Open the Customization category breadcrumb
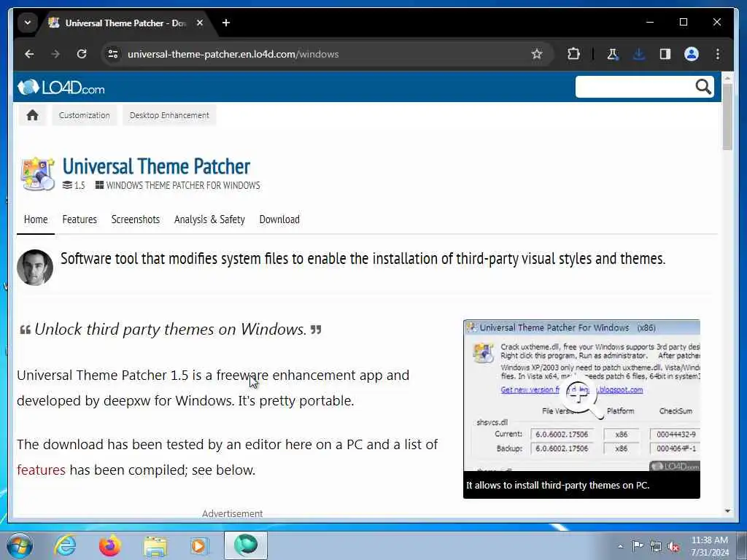Image resolution: width=747 pixels, height=560 pixels. click(85, 115)
